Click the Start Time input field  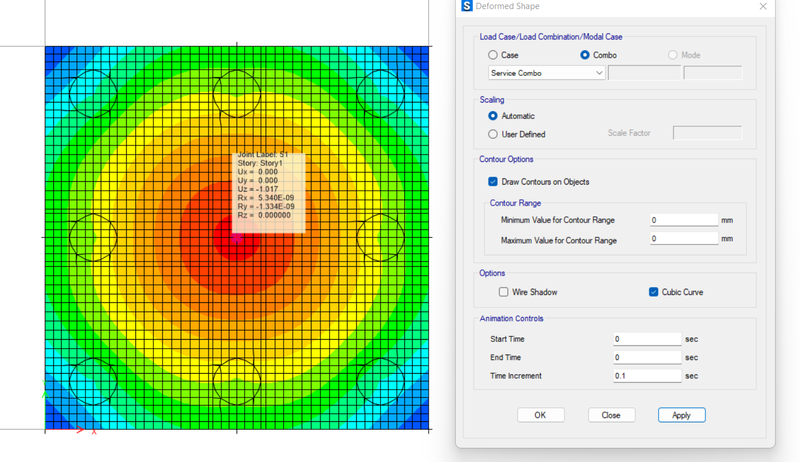coord(647,339)
